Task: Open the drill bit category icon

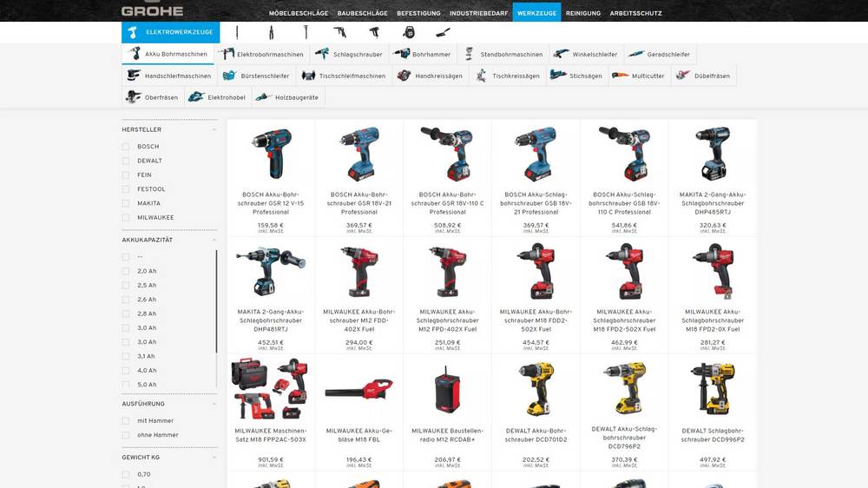Action: pos(237,32)
